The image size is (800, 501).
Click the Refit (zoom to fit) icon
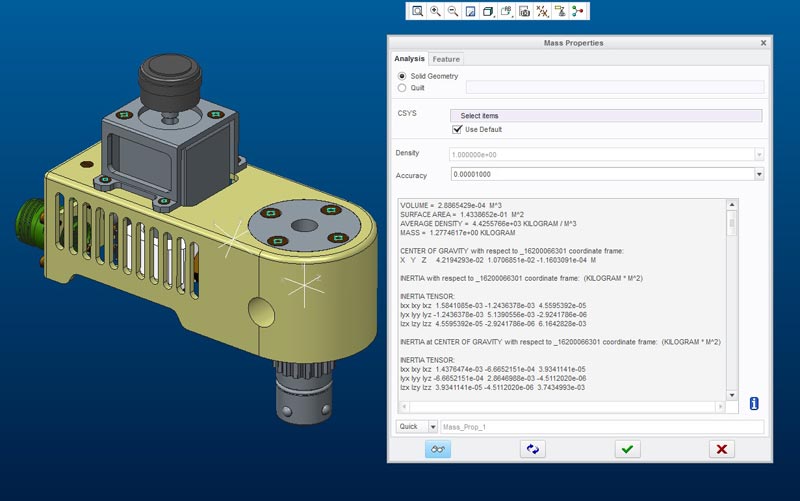pos(417,11)
